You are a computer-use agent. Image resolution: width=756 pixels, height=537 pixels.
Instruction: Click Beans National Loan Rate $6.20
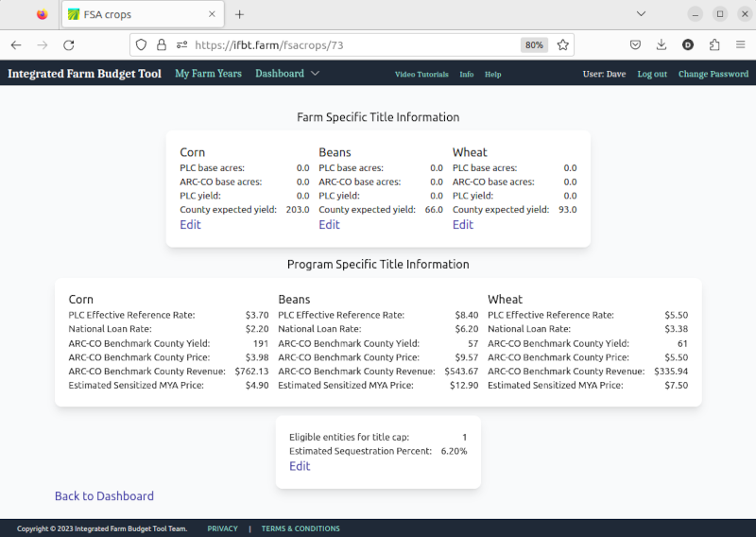point(467,329)
